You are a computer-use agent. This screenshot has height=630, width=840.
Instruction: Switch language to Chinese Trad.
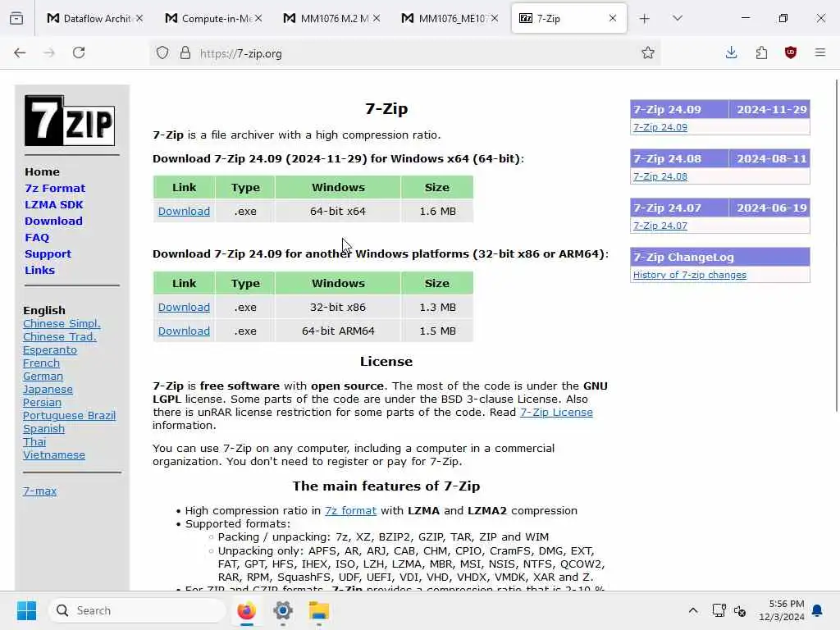point(59,336)
